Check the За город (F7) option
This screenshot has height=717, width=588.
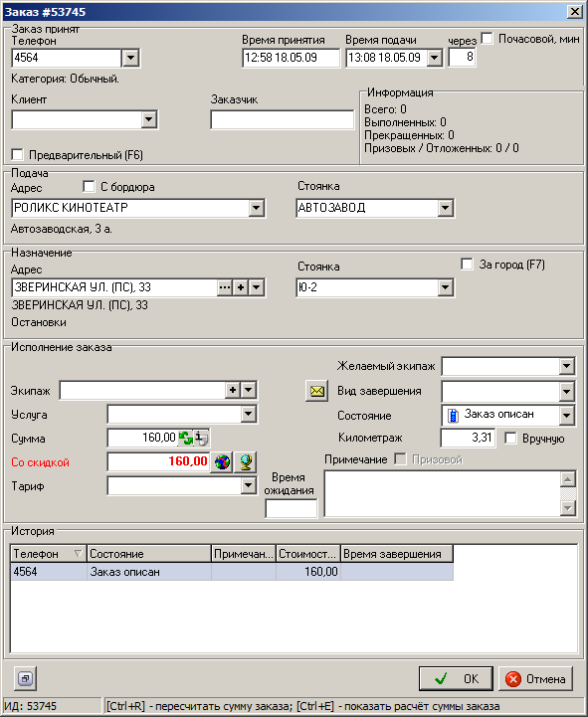pos(467,264)
